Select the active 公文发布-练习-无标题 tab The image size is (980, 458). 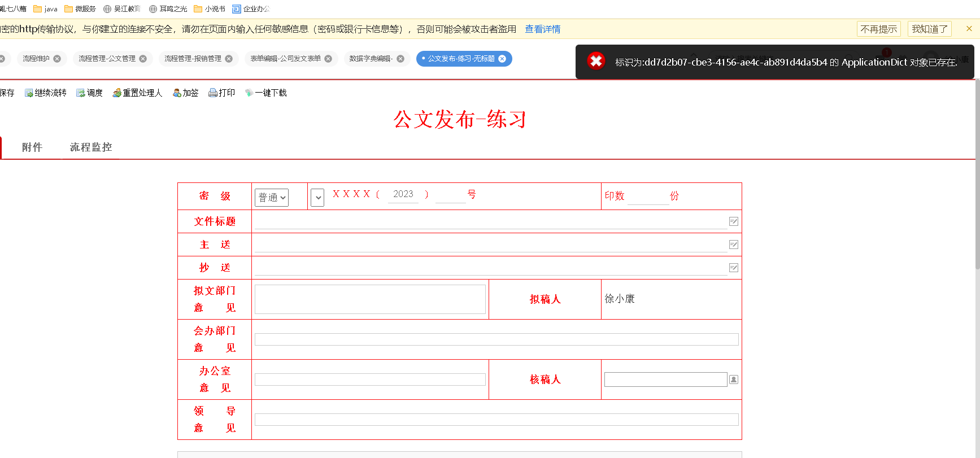461,59
